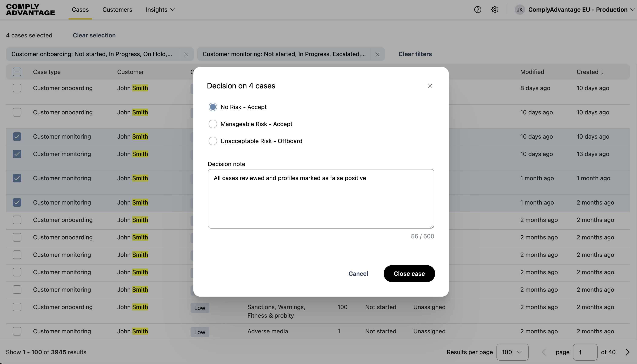Close the Decision on 4 cases dialog

pyautogui.click(x=430, y=86)
